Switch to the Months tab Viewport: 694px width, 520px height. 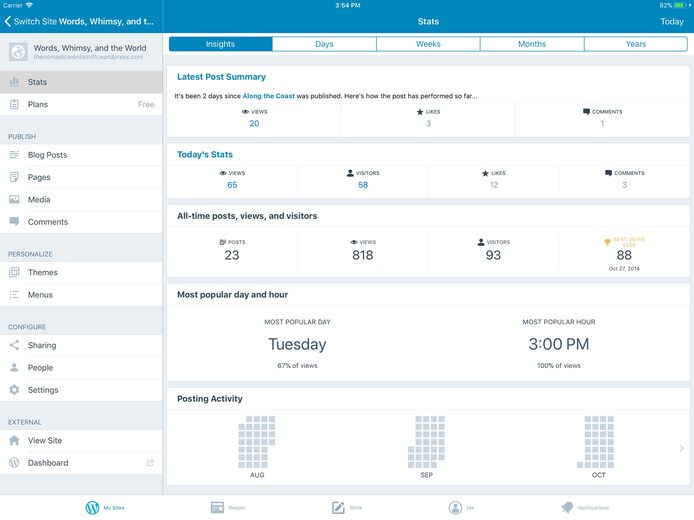click(532, 44)
